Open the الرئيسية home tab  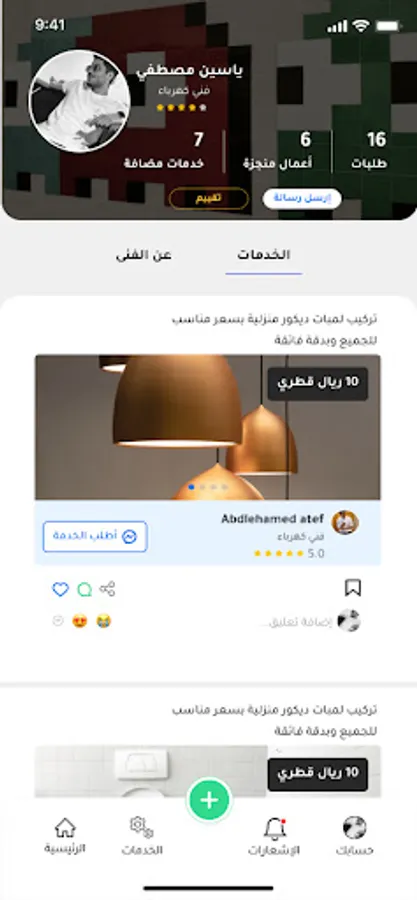pyautogui.click(x=65, y=836)
